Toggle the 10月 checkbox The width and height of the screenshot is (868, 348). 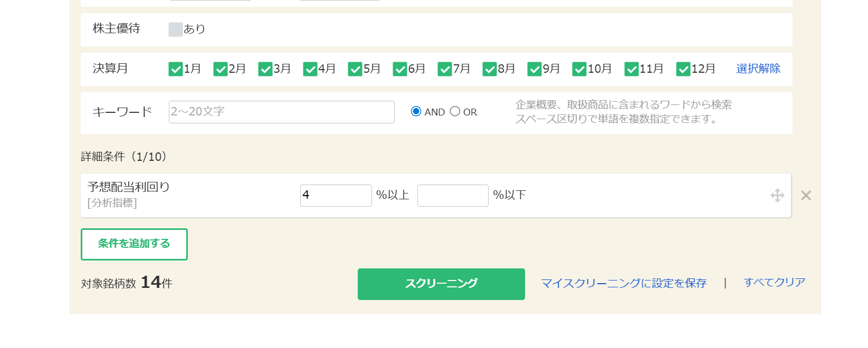coord(579,69)
